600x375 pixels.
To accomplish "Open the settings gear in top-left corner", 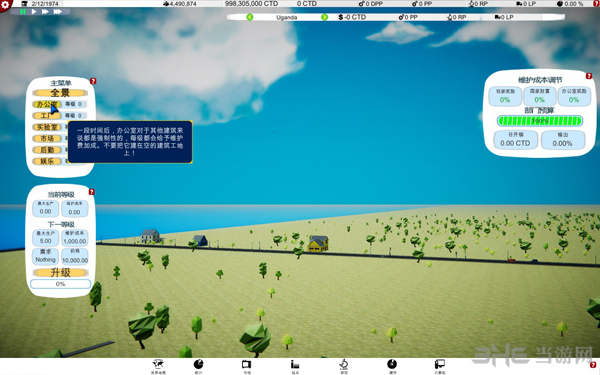I will (x=5, y=5).
